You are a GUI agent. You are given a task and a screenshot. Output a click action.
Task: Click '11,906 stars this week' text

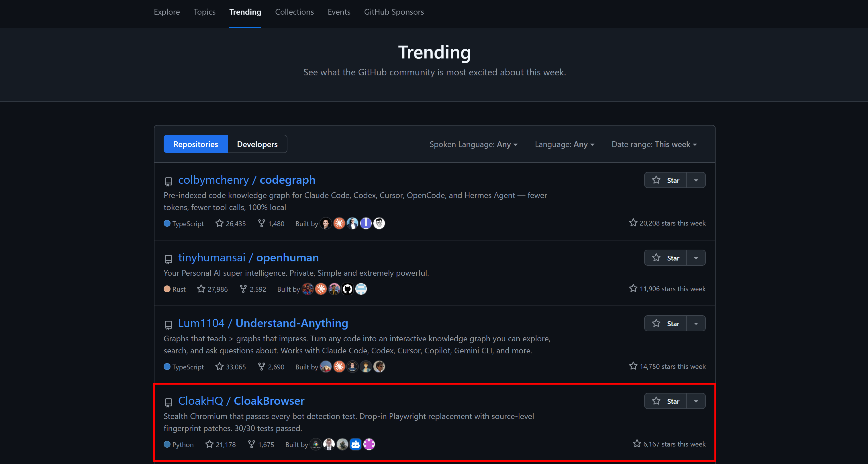pos(673,289)
